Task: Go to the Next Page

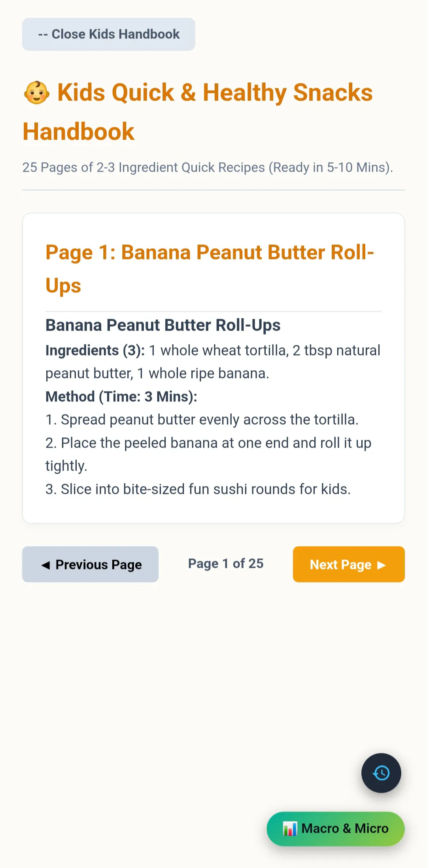Action: coord(349,564)
